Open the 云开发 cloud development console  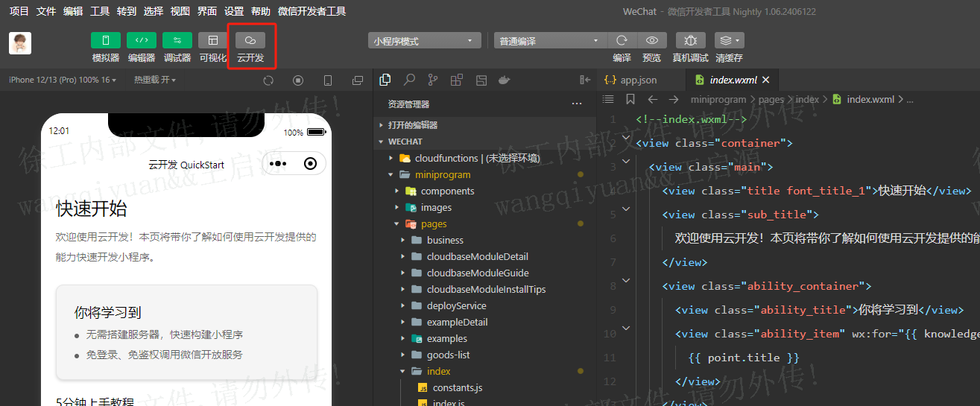click(250, 40)
